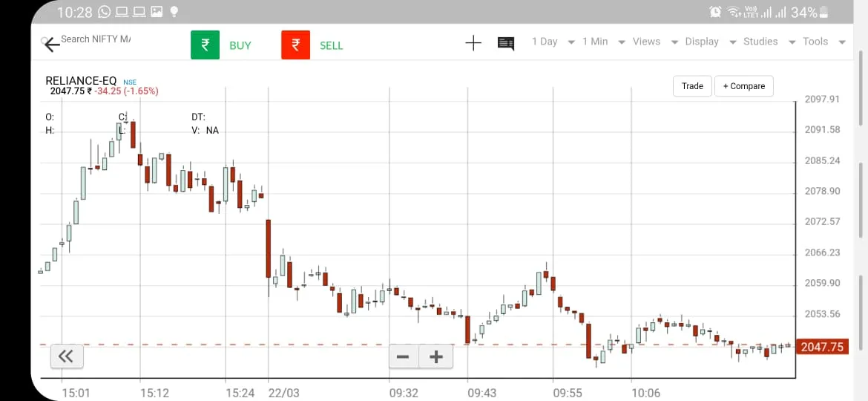This screenshot has width=868, height=401.
Task: Click the 2085.24 price axis label
Action: coord(822,160)
